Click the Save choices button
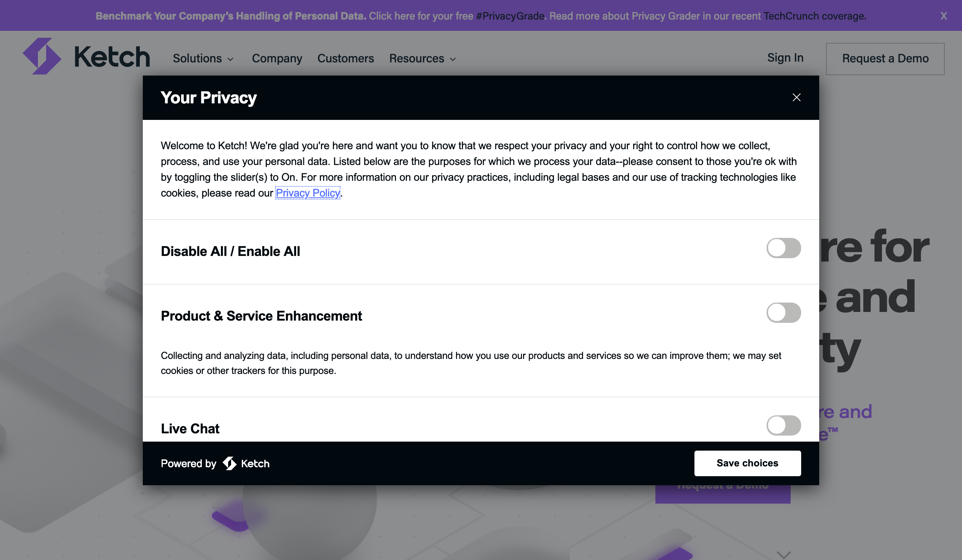 (747, 463)
